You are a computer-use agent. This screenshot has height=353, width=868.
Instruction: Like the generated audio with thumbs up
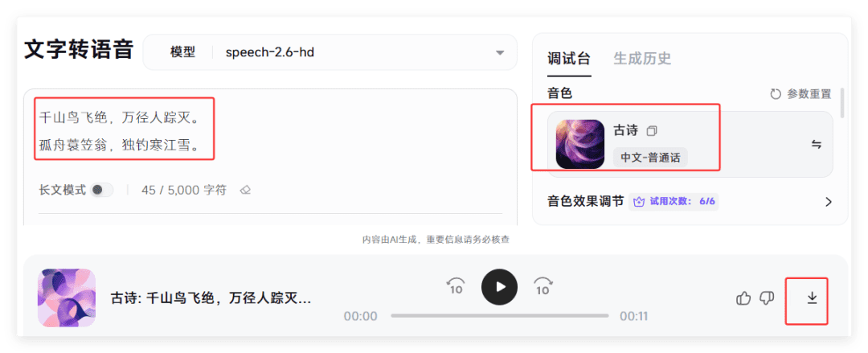tap(743, 298)
